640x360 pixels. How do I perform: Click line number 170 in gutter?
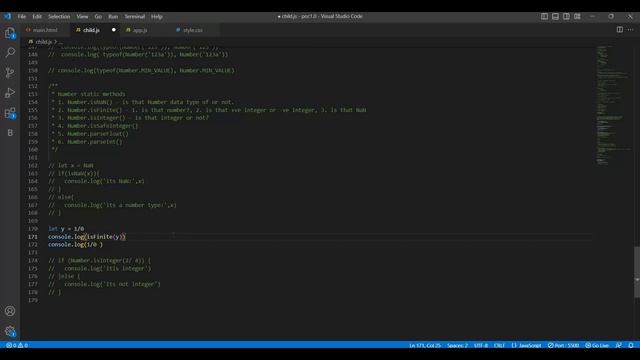33,229
